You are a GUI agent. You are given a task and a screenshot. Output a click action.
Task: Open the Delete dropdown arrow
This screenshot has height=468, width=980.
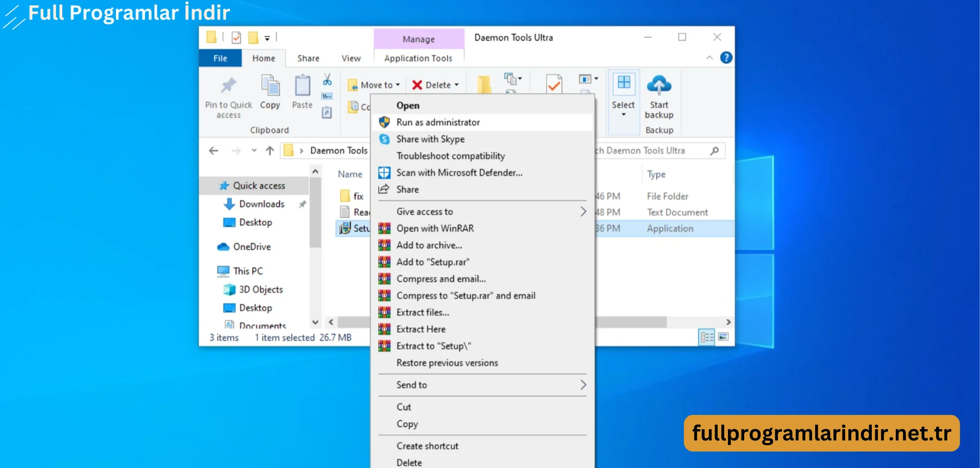coord(456,85)
